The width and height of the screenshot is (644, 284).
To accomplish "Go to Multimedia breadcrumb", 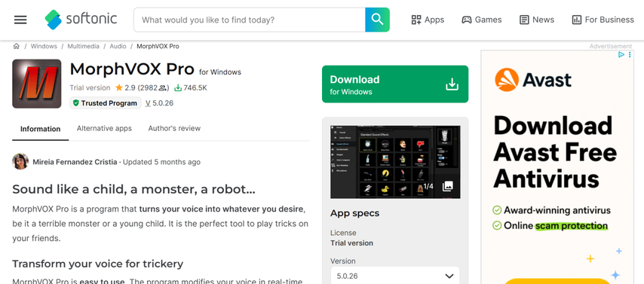I will (84, 47).
